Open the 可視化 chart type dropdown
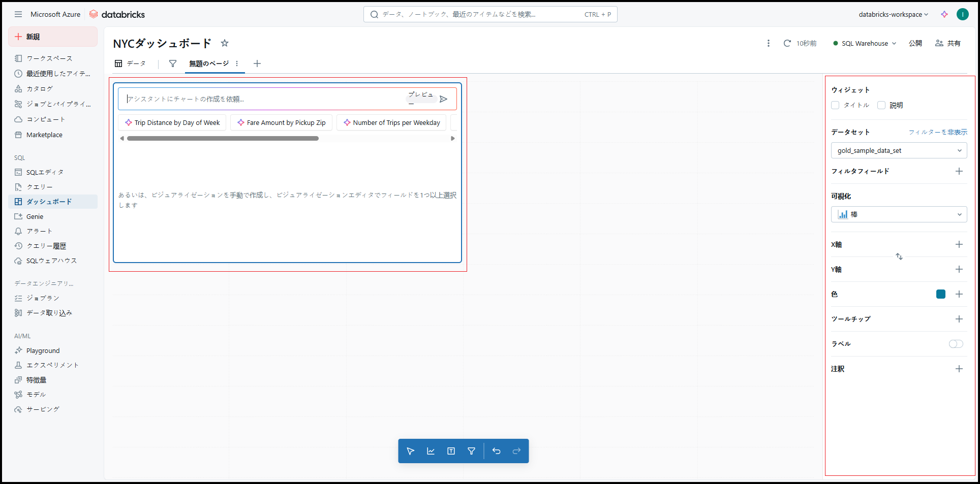Viewport: 980px width, 484px height. coord(899,214)
